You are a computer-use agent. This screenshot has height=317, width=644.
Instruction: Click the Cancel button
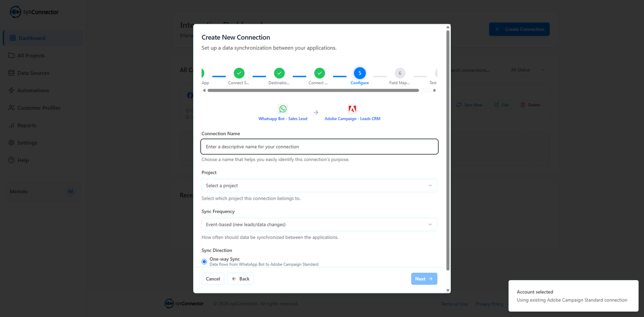pos(213,279)
